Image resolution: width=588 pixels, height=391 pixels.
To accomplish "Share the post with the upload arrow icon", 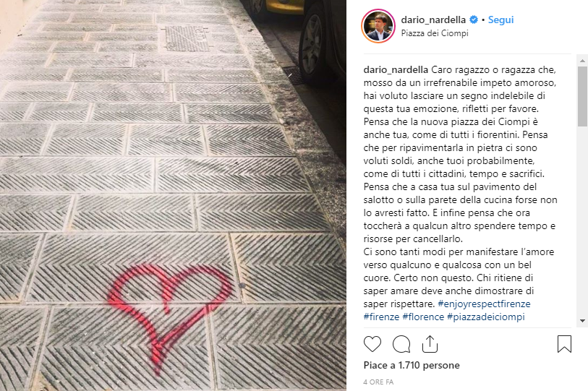I will point(430,344).
